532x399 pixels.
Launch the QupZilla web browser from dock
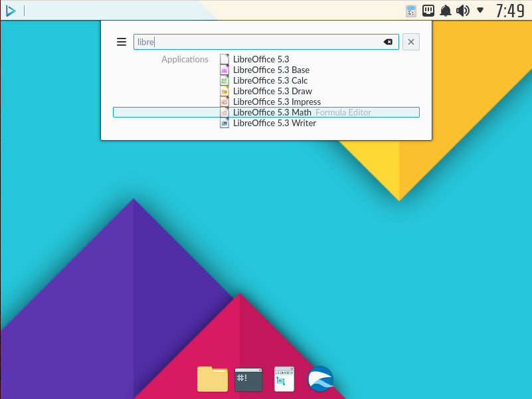click(320, 379)
